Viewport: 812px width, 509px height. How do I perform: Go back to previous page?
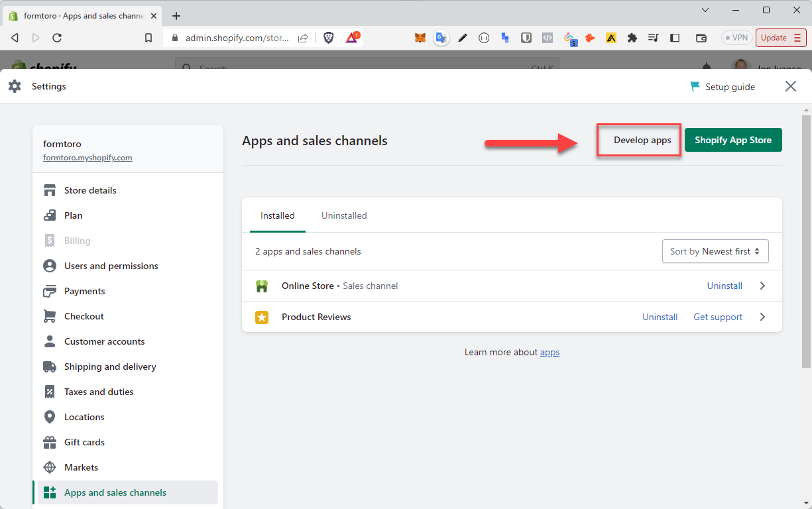15,38
